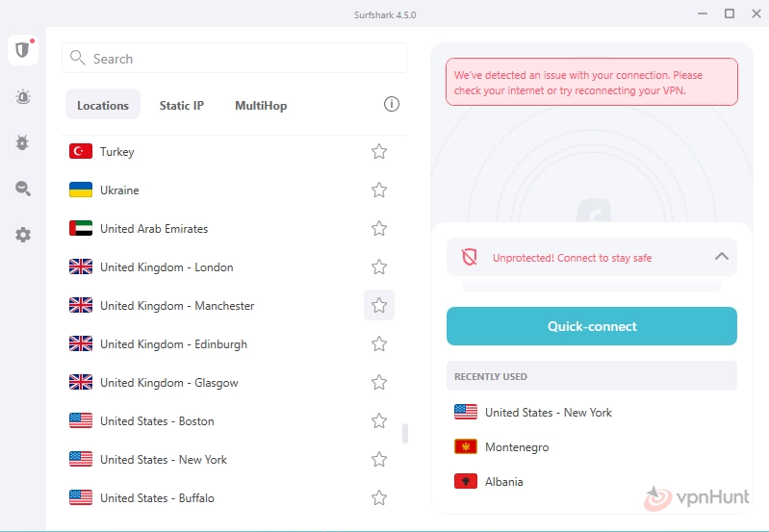The width and height of the screenshot is (769, 532).
Task: Click the Albania flag in Recently Used
Action: point(466,482)
